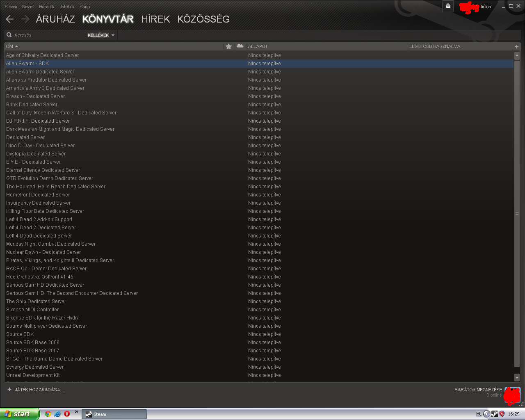Switch to the ÁRUHÁZ tab
The image size is (525, 420).
(55, 19)
